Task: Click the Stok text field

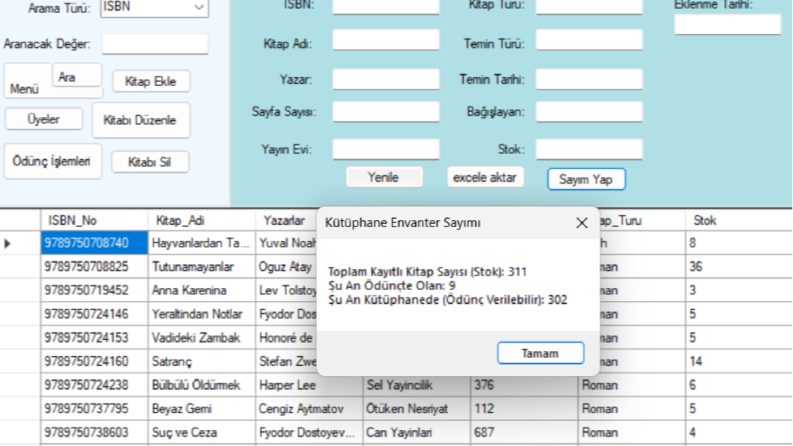Action: coord(589,149)
